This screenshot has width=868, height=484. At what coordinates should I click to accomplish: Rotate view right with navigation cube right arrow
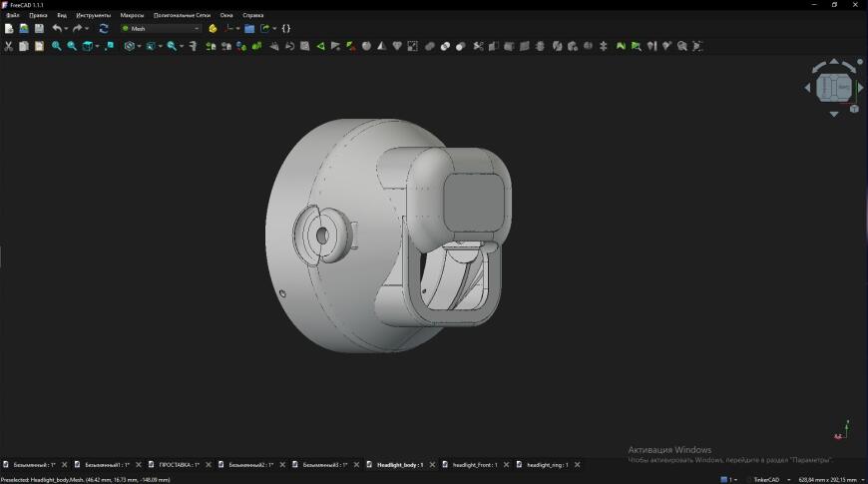[x=860, y=88]
